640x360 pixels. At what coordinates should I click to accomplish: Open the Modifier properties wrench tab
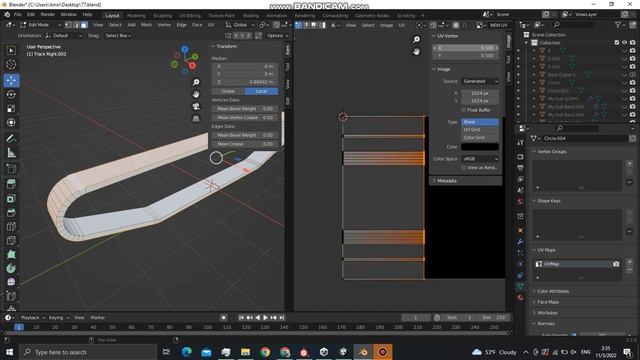tap(520, 242)
